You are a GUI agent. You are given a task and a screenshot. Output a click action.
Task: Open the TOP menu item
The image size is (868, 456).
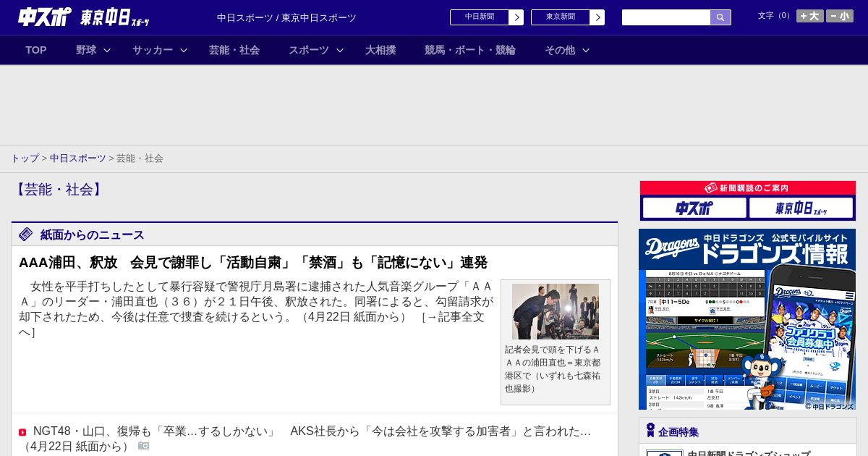pyautogui.click(x=36, y=50)
